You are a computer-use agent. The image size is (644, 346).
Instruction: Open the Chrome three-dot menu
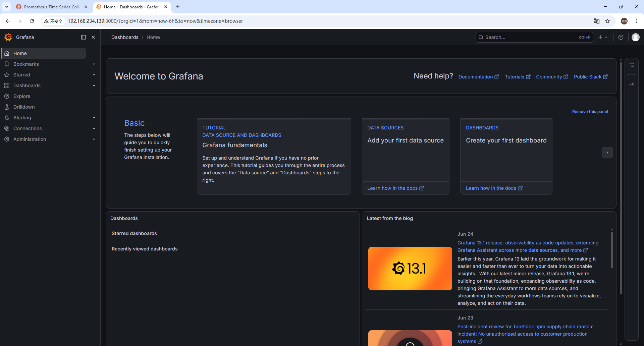point(636,21)
